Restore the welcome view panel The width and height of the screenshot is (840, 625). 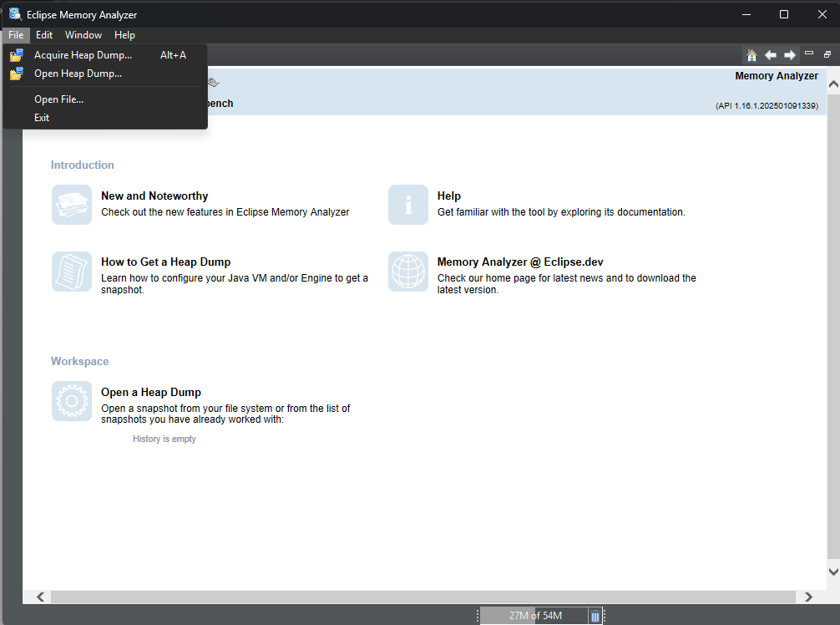[x=827, y=54]
